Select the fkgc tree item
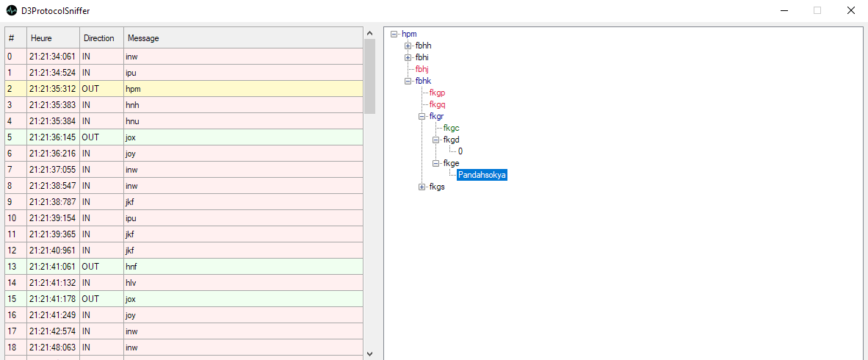Screen dimensions: 868x360 [451, 128]
